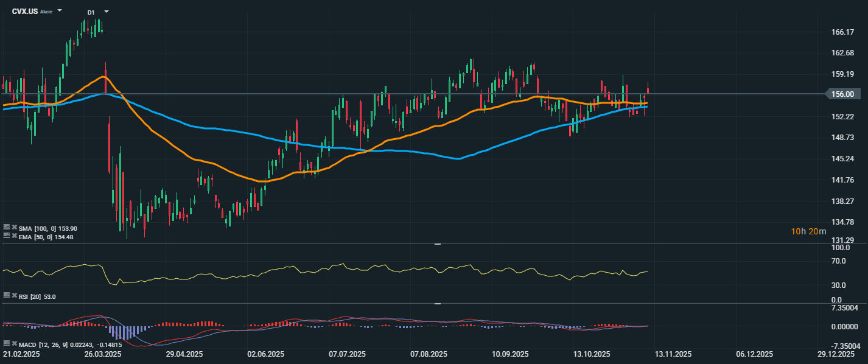
Task: Remove the MACD indicator with X
Action: tap(14, 343)
